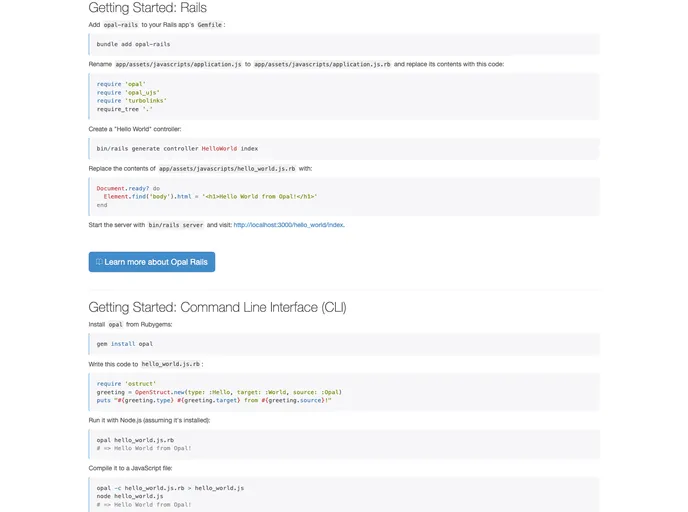The height and width of the screenshot is (512, 688).
Task: Click the code line require_tree '.'
Action: click(125, 109)
